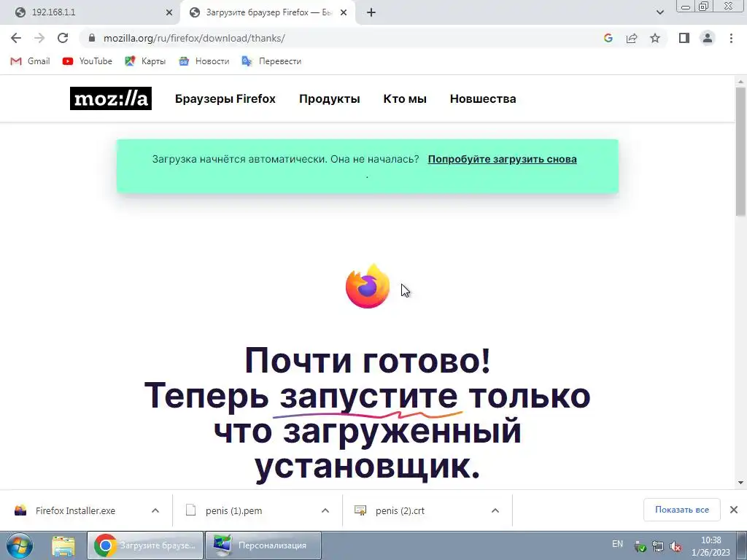Expand options for penis (1).pem download
The width and height of the screenshot is (747, 560).
(x=325, y=510)
